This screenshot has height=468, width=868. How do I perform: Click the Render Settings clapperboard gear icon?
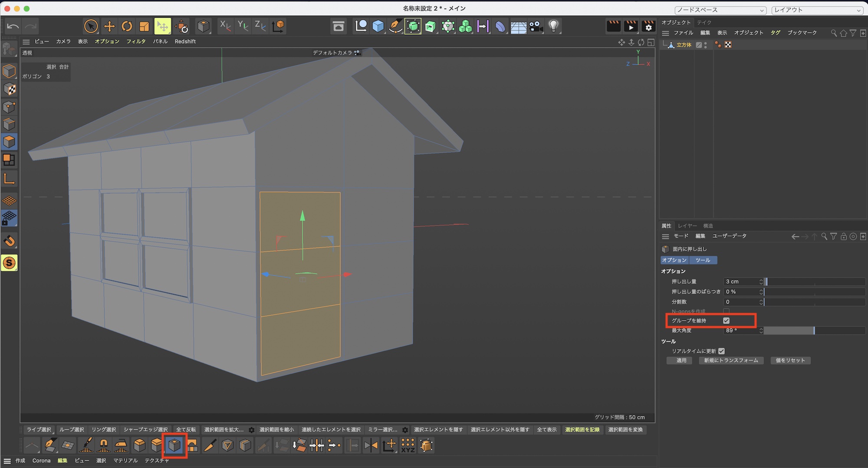648,26
